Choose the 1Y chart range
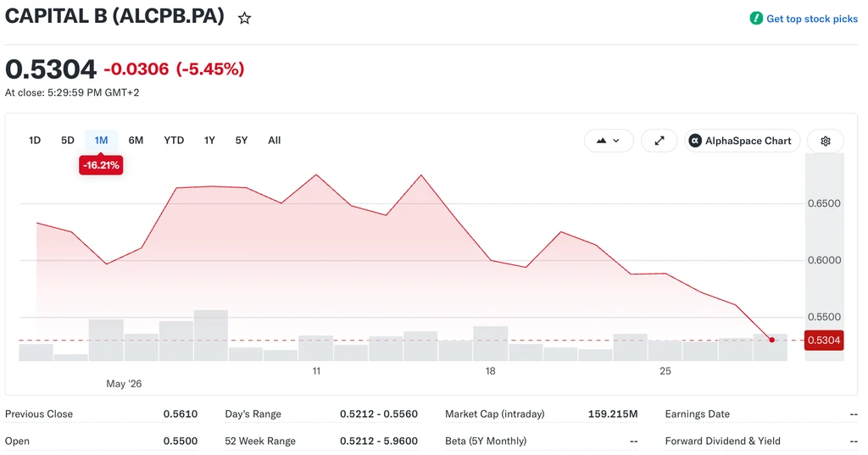This screenshot has height=455, width=868. pos(209,141)
